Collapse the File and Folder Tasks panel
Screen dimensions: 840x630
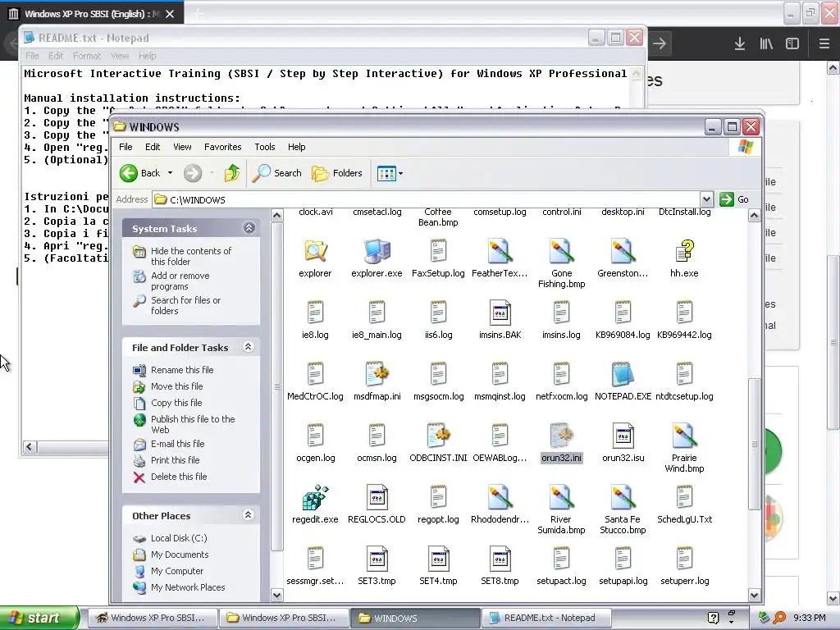pyautogui.click(x=248, y=347)
